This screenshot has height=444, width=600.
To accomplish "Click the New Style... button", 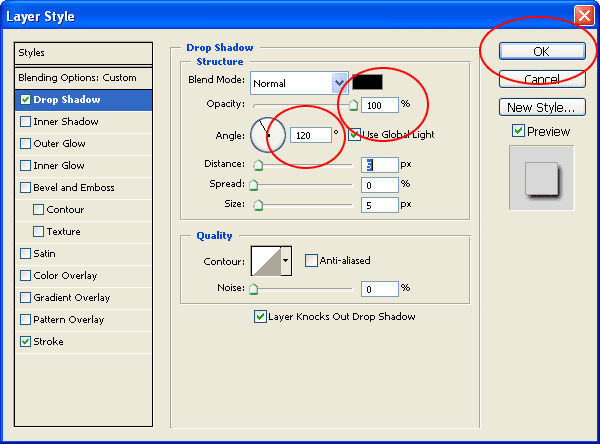I will coord(542,107).
